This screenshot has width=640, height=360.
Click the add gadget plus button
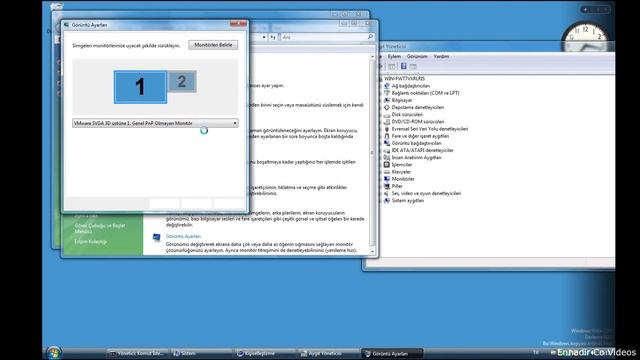pyautogui.click(x=585, y=9)
